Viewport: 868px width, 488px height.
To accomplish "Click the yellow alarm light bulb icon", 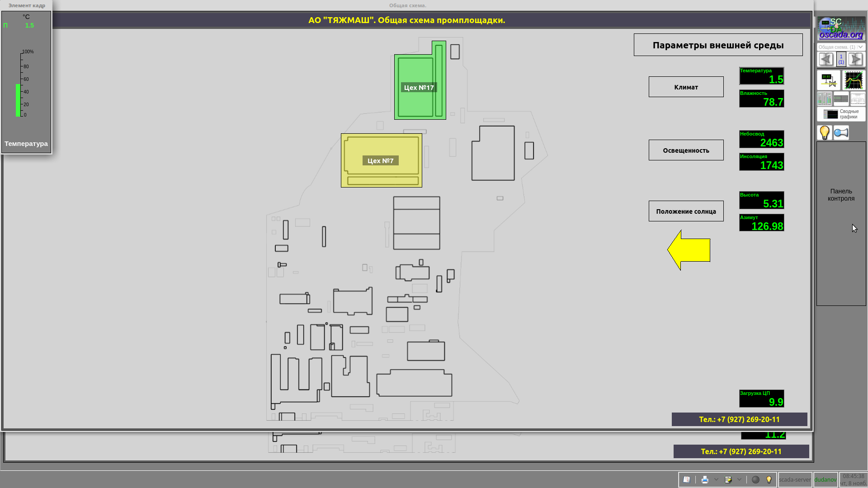I will [825, 132].
